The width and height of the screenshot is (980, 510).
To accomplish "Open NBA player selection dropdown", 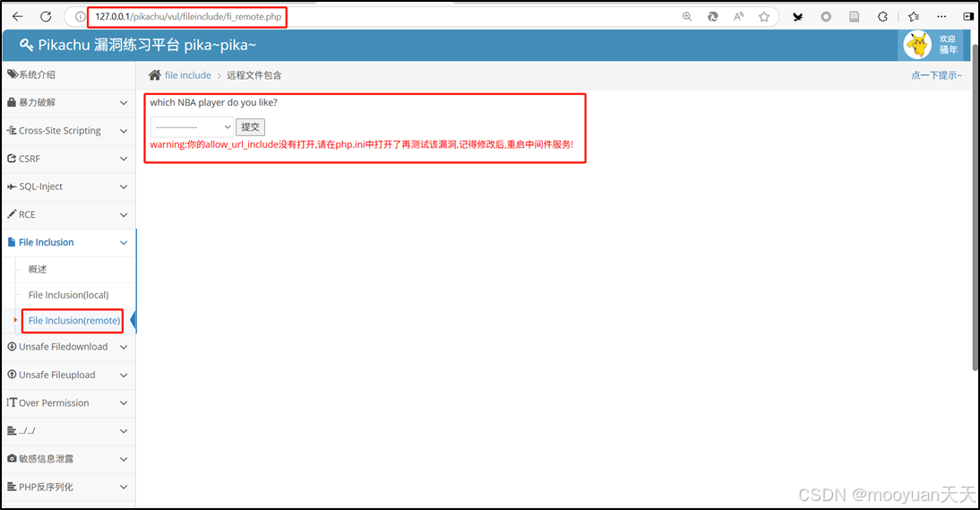I will pyautogui.click(x=192, y=127).
